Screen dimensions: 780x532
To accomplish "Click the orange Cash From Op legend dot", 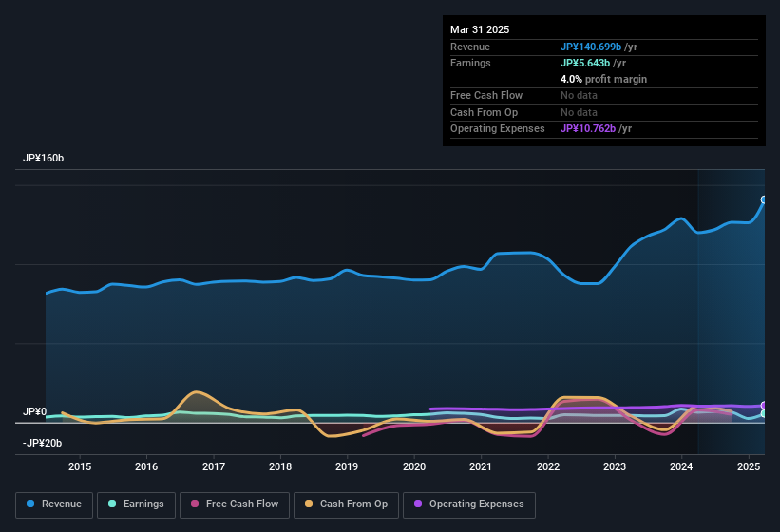I will coord(309,503).
